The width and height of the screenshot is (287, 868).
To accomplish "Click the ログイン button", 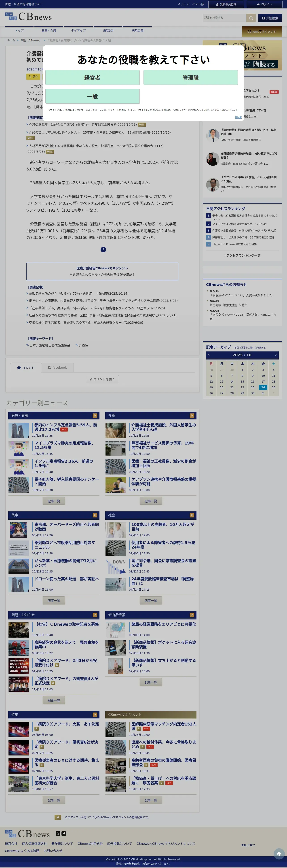I will 264,4.
